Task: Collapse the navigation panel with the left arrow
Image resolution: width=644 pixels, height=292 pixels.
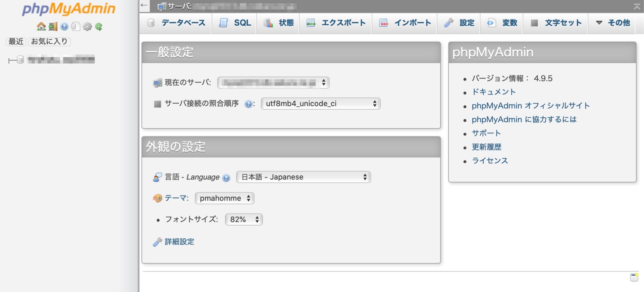Action: coord(144,5)
